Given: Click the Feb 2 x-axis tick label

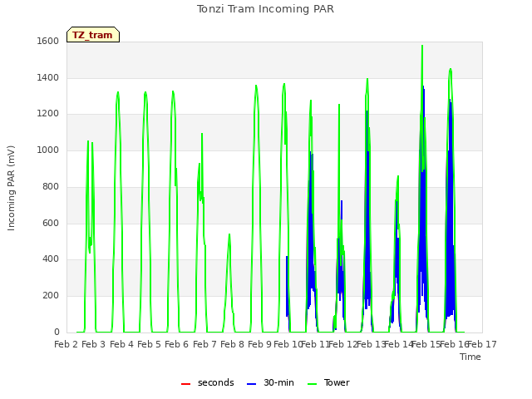Looking at the screenshot, I should [x=66, y=344].
